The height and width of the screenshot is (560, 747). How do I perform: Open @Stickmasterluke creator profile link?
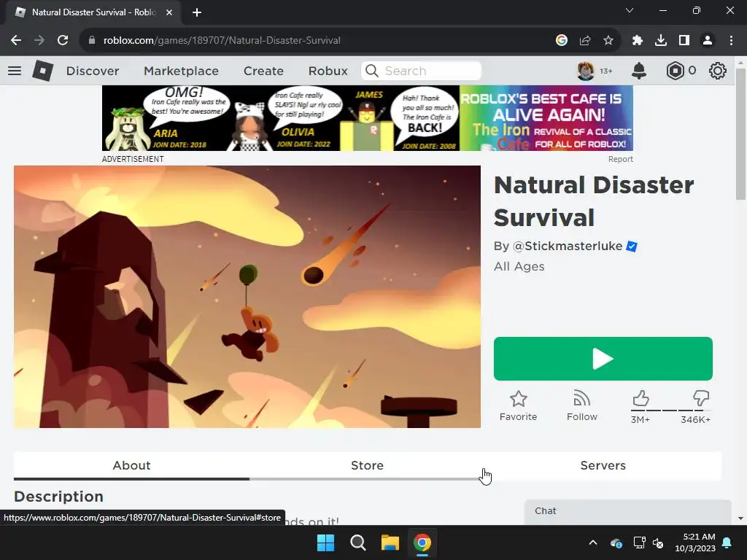pos(568,246)
